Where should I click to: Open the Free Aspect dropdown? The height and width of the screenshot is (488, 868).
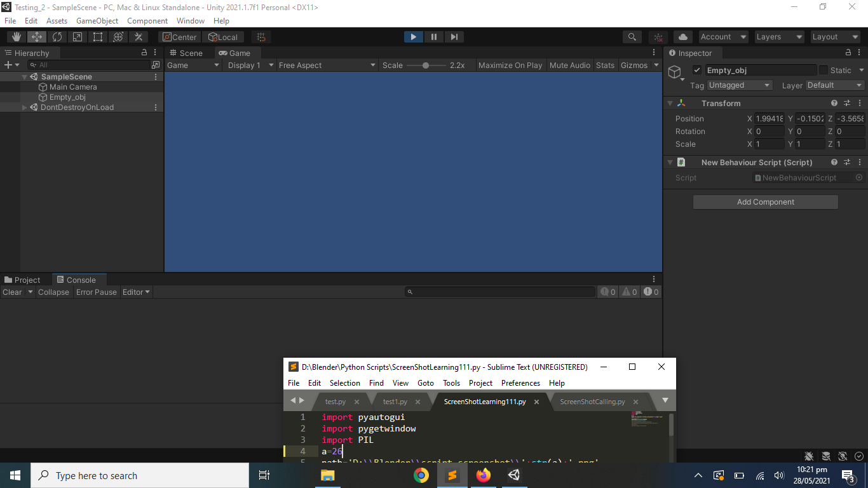coord(327,65)
